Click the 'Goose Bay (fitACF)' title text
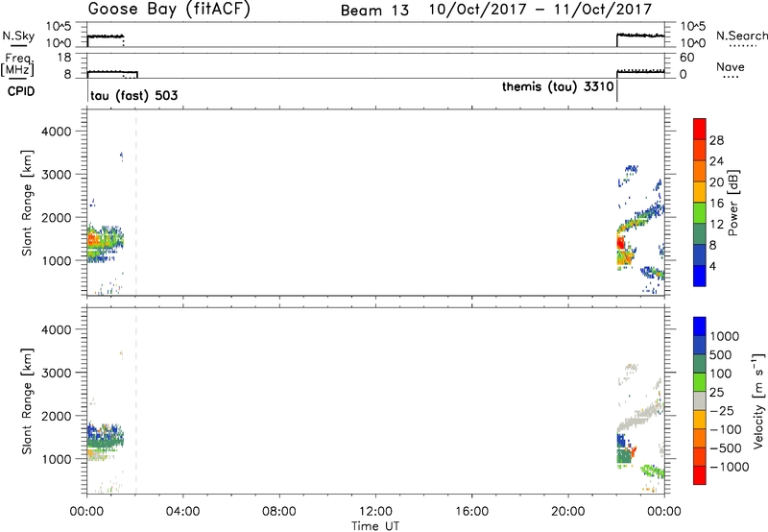Image resolution: width=768 pixels, height=532 pixels. pos(169,10)
